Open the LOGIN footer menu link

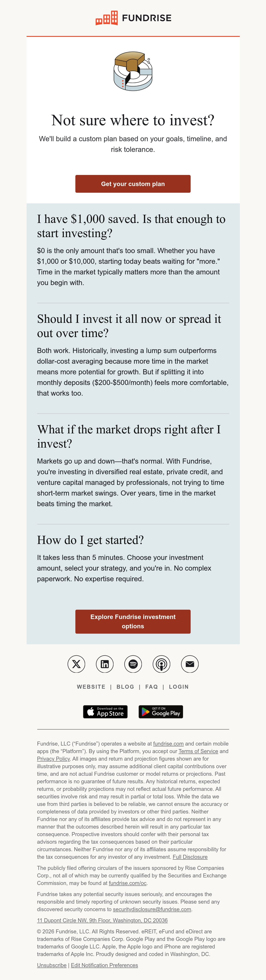pyautogui.click(x=179, y=687)
